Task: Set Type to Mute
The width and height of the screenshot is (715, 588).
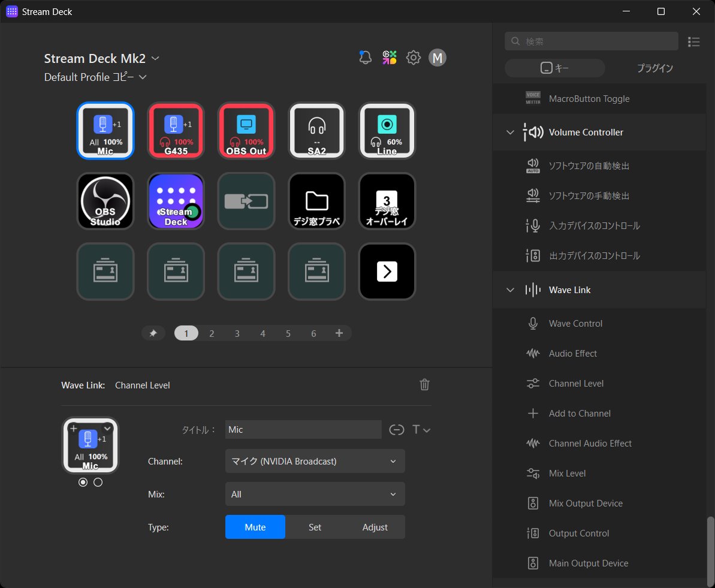Action: (x=255, y=527)
